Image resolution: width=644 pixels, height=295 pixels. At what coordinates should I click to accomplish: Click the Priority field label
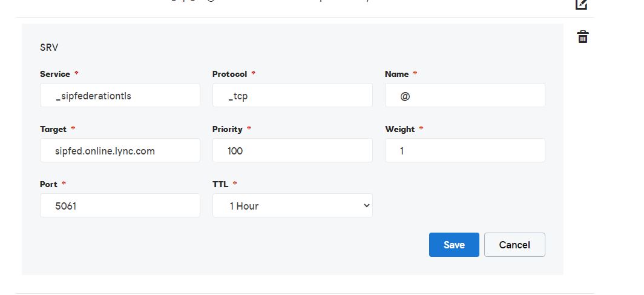227,129
